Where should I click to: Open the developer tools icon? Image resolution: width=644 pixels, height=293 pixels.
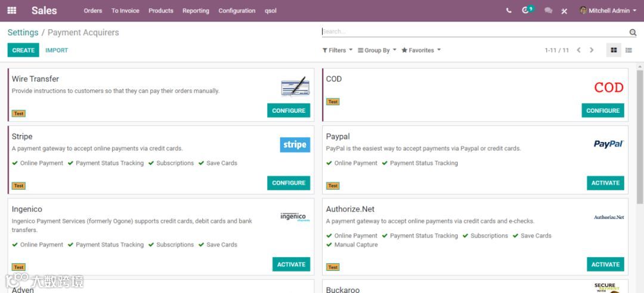(x=564, y=11)
